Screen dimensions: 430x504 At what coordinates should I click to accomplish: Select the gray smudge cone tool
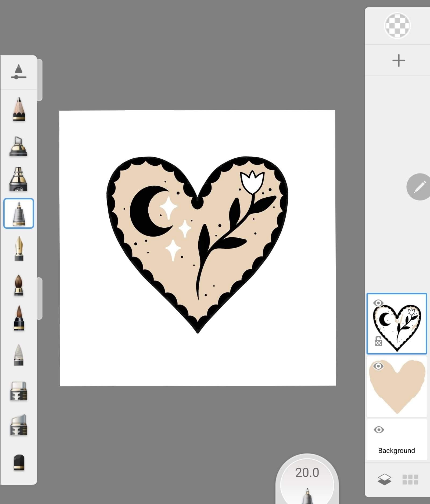click(19, 355)
